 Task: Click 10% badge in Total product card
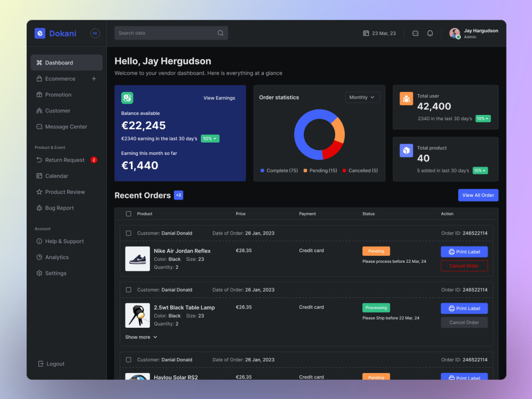coord(480,170)
